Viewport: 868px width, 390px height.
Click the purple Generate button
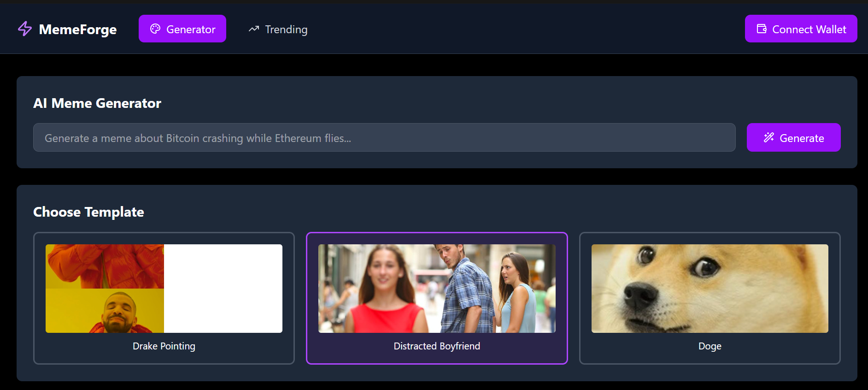click(793, 137)
